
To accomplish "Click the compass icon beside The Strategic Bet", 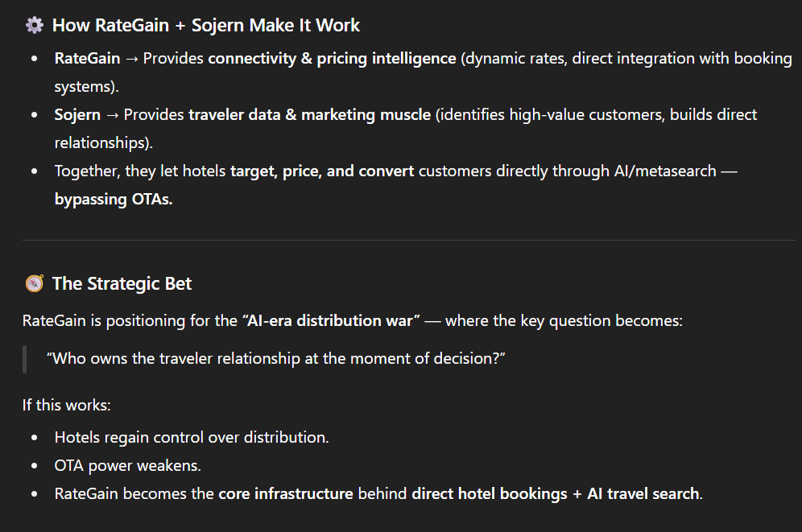I will (x=34, y=284).
